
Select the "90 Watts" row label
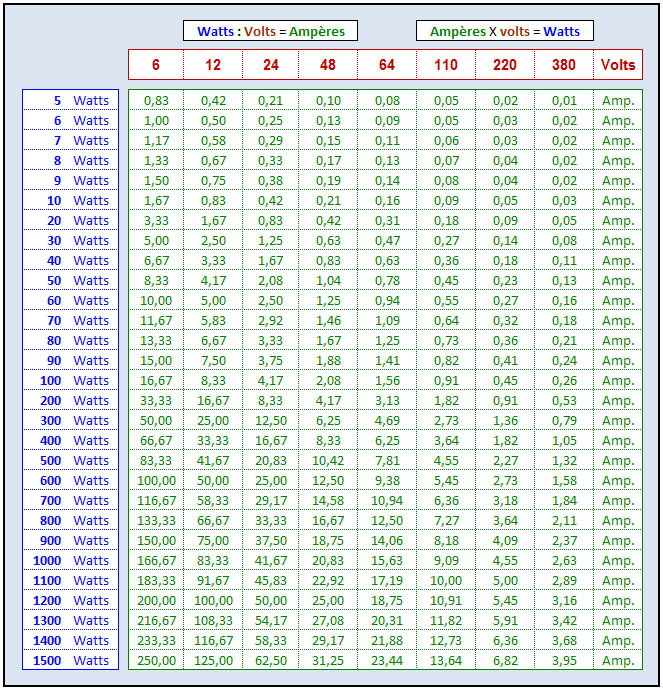(70, 360)
